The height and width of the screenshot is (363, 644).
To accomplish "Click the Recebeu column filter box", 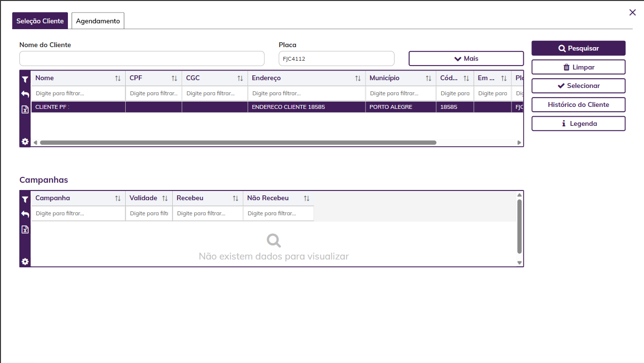I will click(x=208, y=213).
